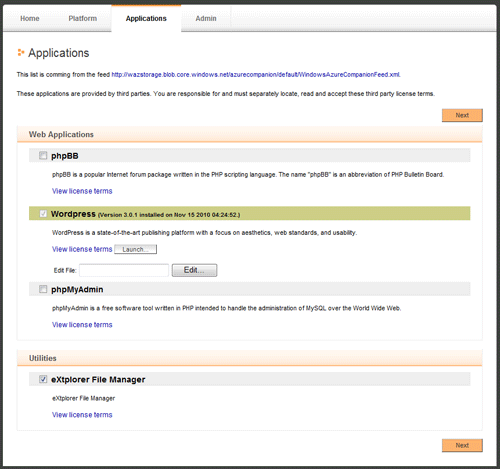The image size is (500, 469).
Task: Click the bottom Next button
Action: click(x=462, y=445)
